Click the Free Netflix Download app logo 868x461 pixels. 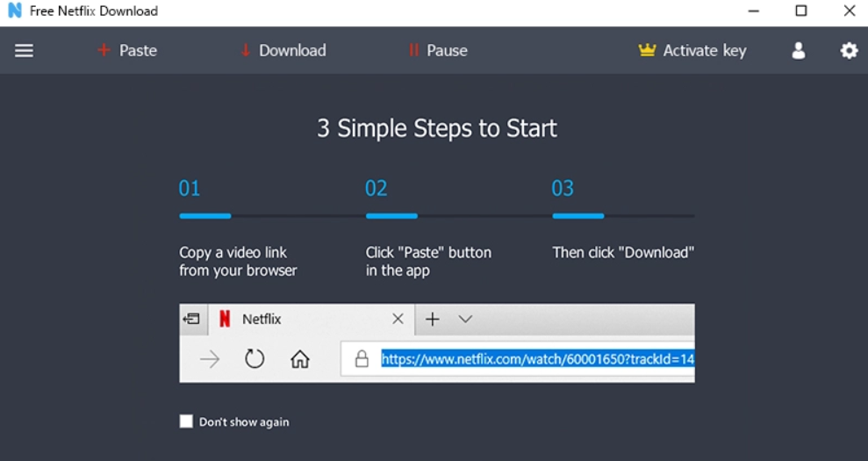[x=14, y=11]
